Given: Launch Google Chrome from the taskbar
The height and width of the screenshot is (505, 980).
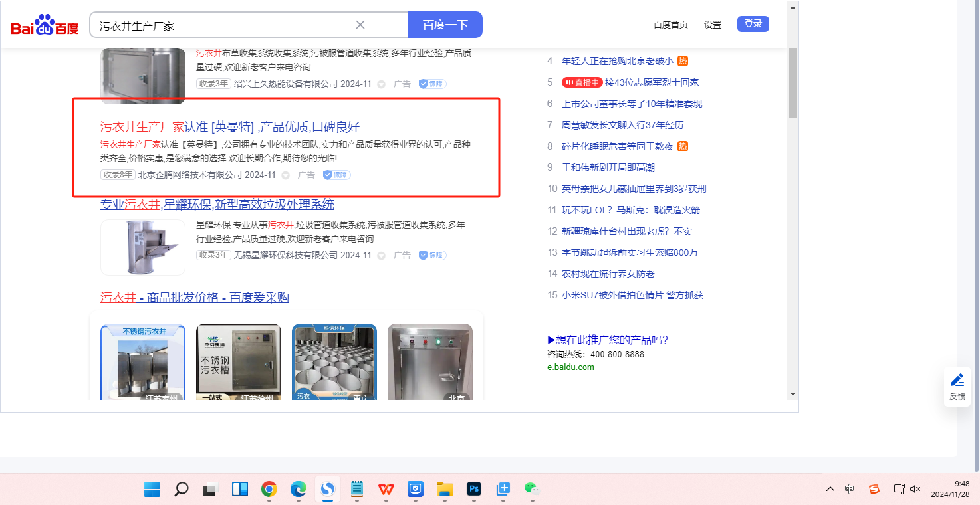Looking at the screenshot, I should tap(269, 490).
